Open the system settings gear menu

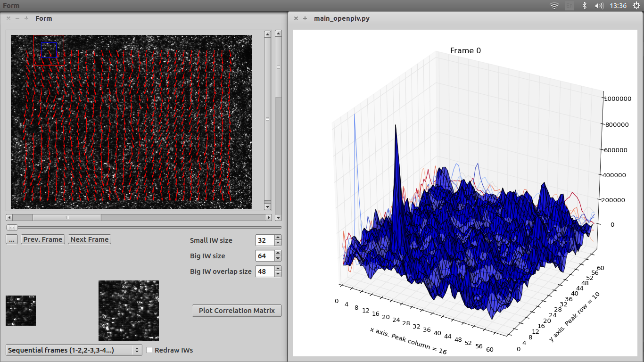click(x=636, y=6)
